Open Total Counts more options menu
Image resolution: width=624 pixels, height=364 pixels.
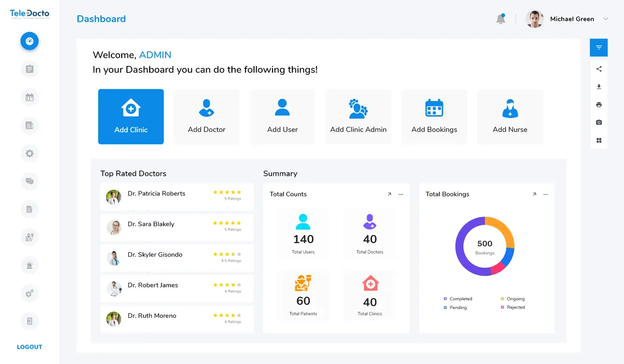click(x=401, y=194)
